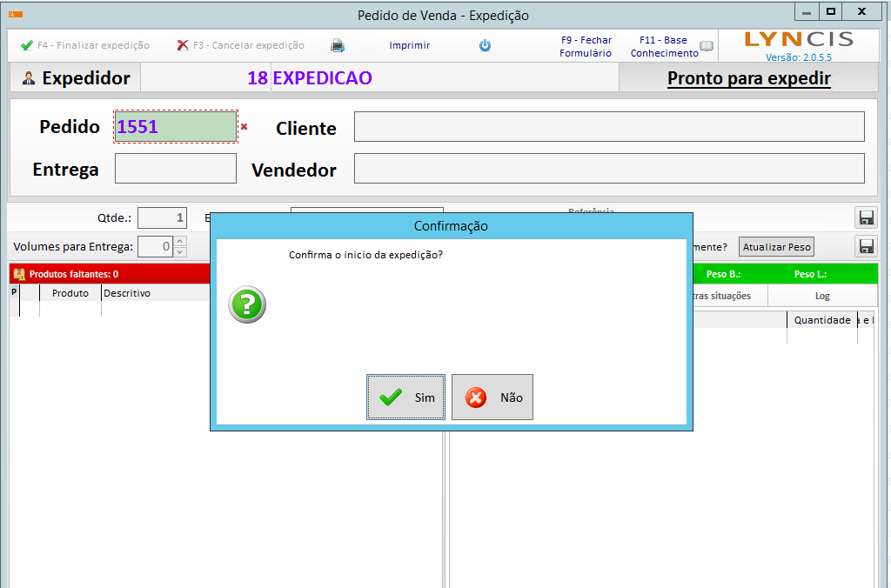The image size is (891, 588).
Task: Click the Atualizar Peso button
Action: pos(777,247)
